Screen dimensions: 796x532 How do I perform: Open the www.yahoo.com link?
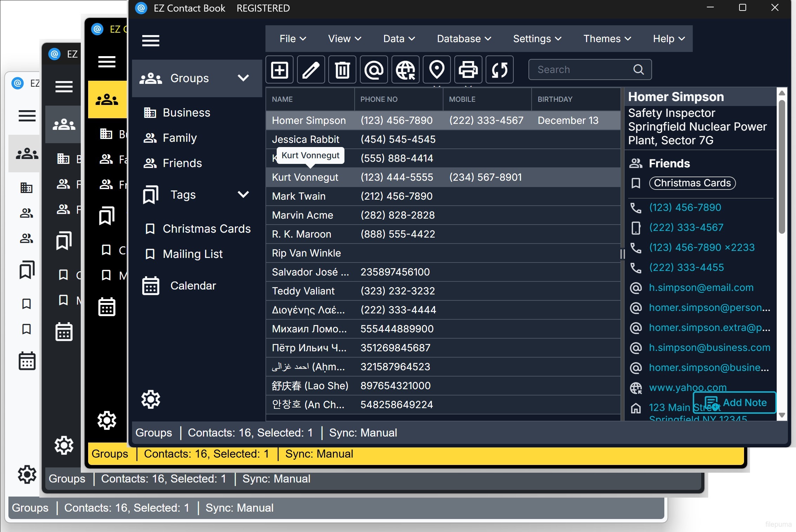pyautogui.click(x=687, y=387)
